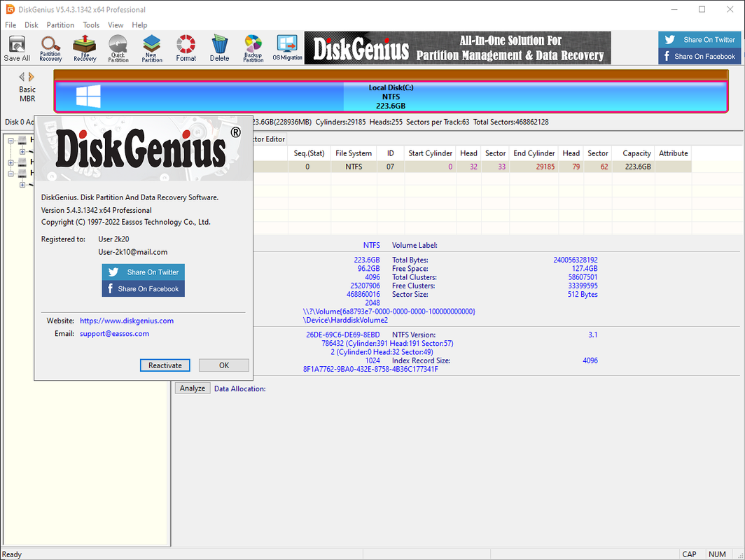Launch the File Recovery tool
Viewport: 745px width, 560px height.
[85, 48]
